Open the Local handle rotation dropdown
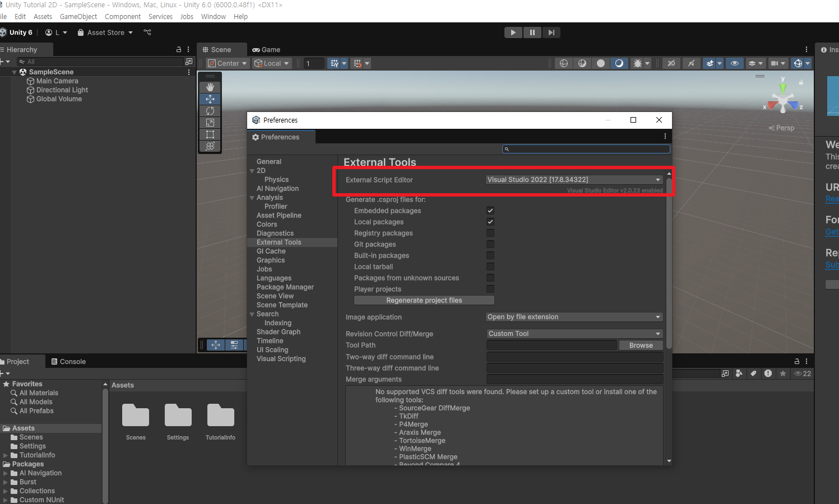The height and width of the screenshot is (504, 839). (x=272, y=63)
